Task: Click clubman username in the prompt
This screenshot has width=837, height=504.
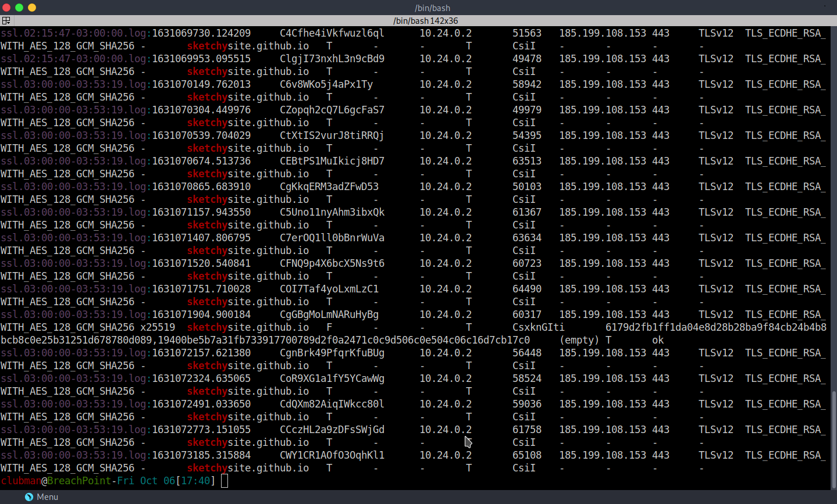Action: pos(21,481)
